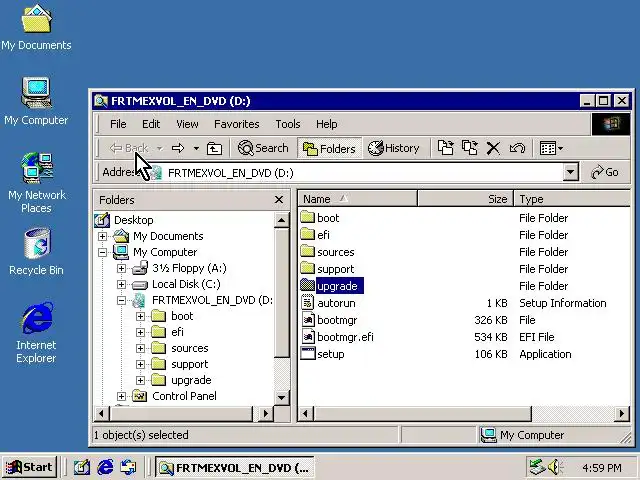Click folder tree vertical scrollbar down arrow
Image resolution: width=640 pixels, height=480 pixels.
281,397
